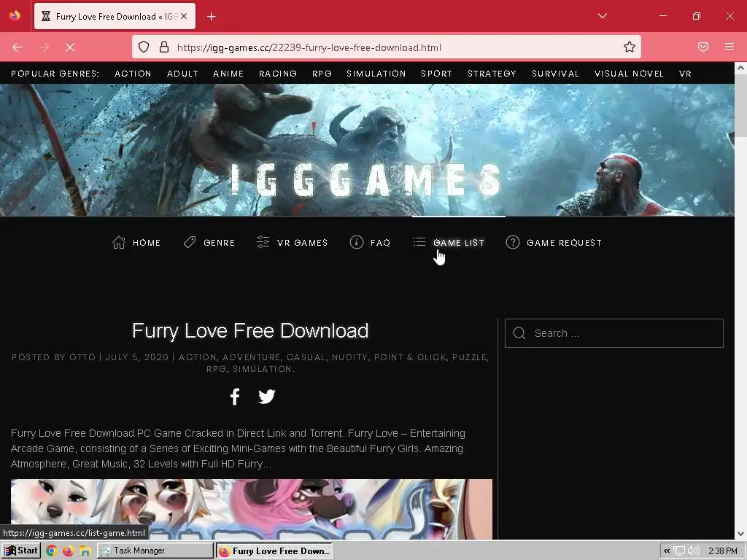
Task: Go to HOME in site navigation
Action: pos(146,243)
